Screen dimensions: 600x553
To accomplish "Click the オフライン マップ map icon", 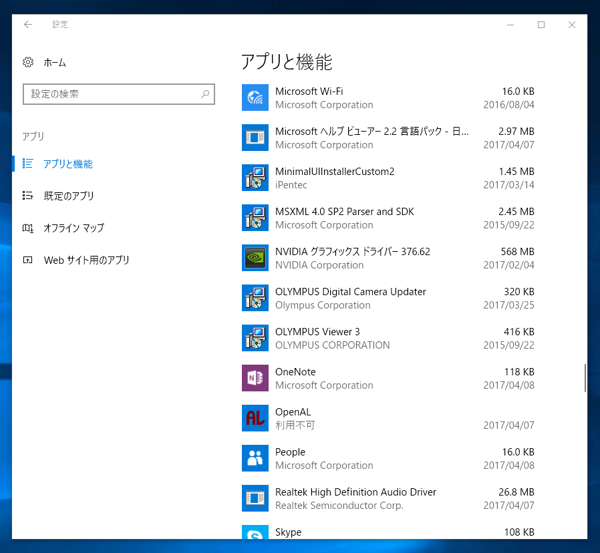I will [x=28, y=228].
